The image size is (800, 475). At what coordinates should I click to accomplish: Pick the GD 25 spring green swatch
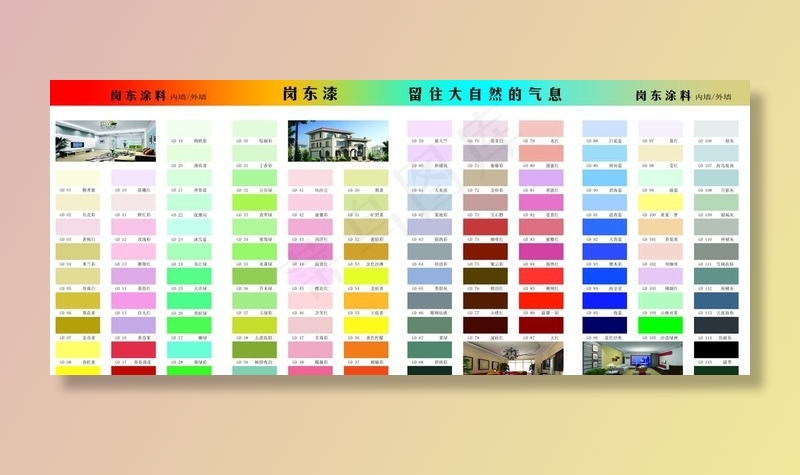[x=189, y=276]
